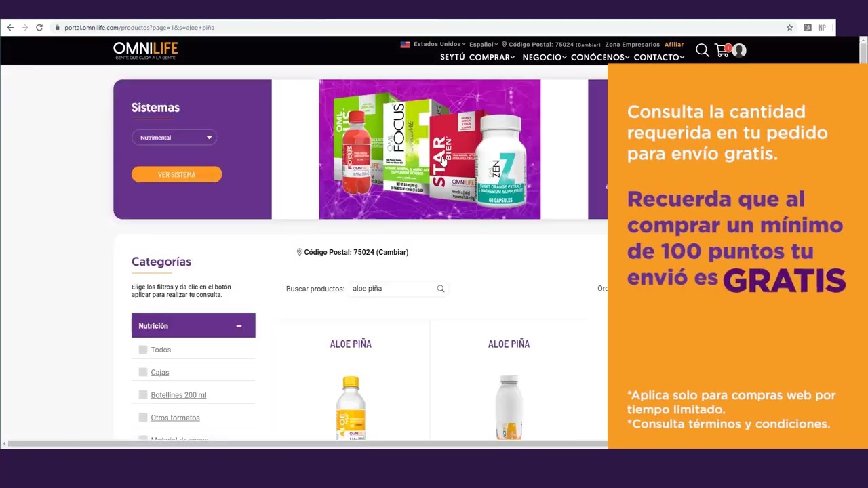Open the first ALOE PIÑA yellow bottle image
The height and width of the screenshot is (488, 868).
(351, 407)
